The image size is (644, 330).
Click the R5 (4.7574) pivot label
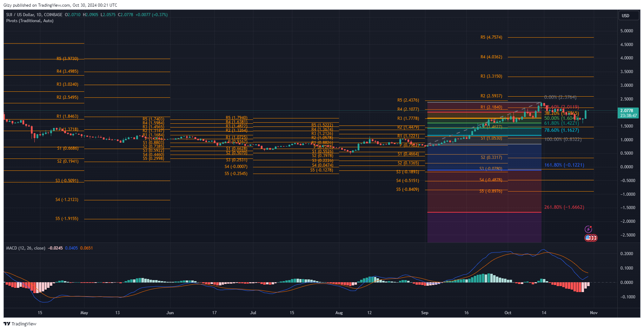(x=491, y=37)
